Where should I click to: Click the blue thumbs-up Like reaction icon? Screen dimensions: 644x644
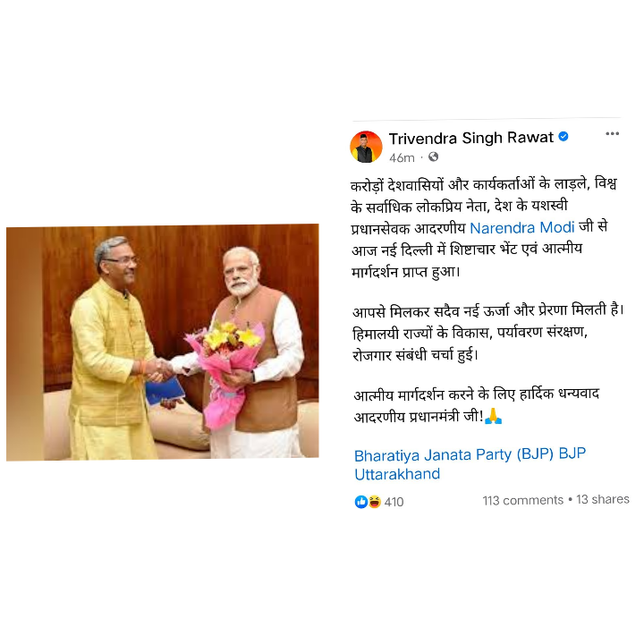click(361, 502)
